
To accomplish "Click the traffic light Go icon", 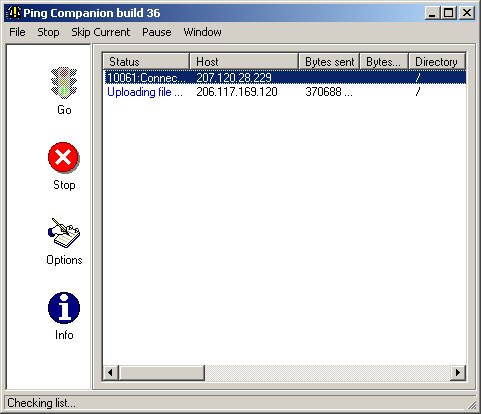I will (x=64, y=83).
